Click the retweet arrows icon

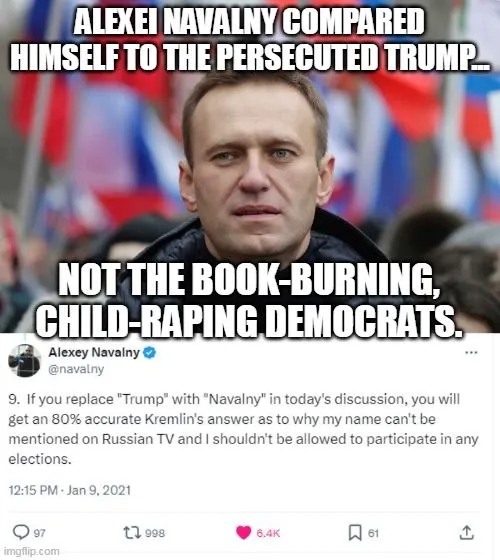pos(132,532)
